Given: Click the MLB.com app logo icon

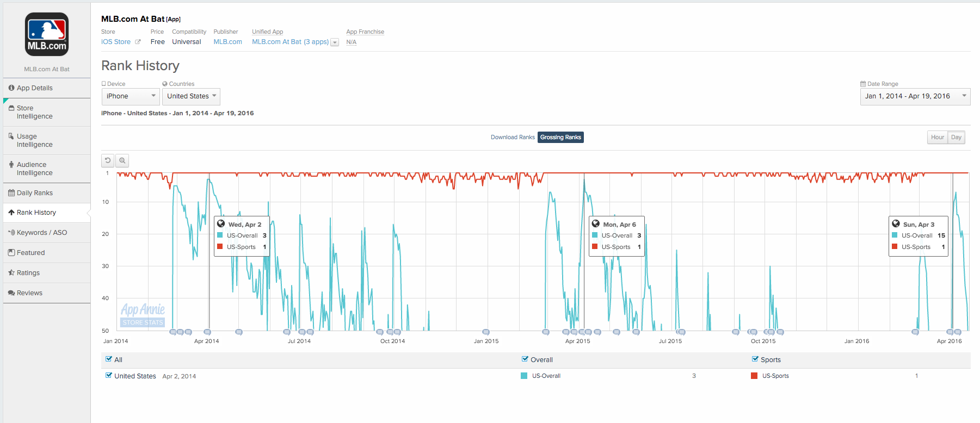Looking at the screenshot, I should coord(47,34).
